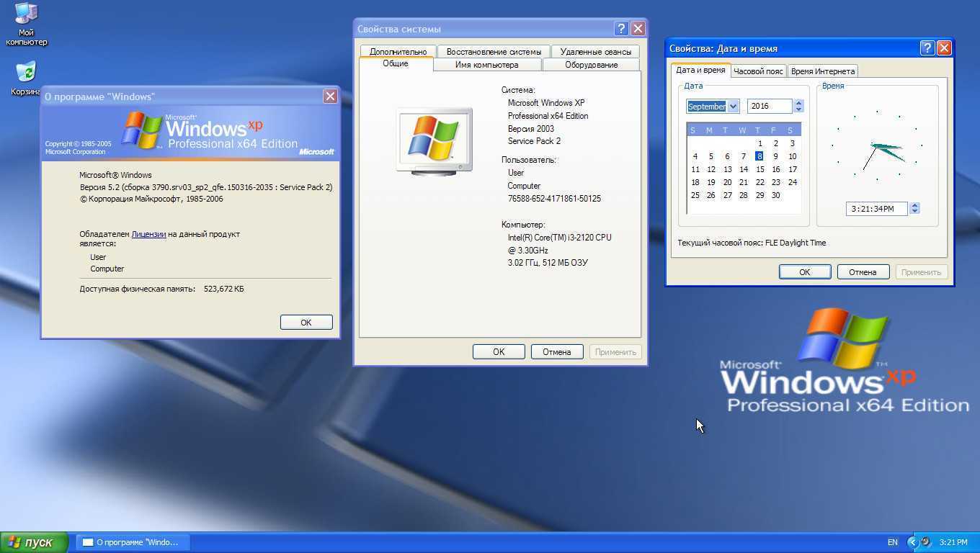Decrease the time with the down arrow
Image resolution: width=980 pixels, height=553 pixels.
pos(914,212)
